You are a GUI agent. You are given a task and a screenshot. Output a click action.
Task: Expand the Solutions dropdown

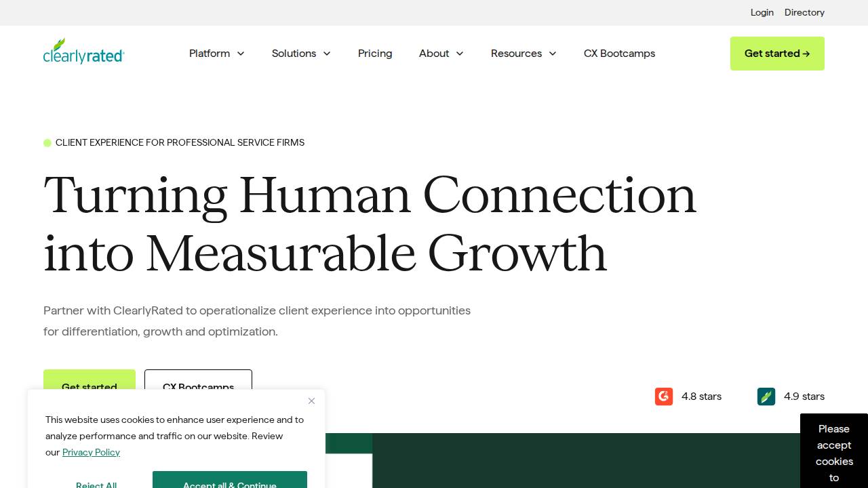pyautogui.click(x=301, y=54)
